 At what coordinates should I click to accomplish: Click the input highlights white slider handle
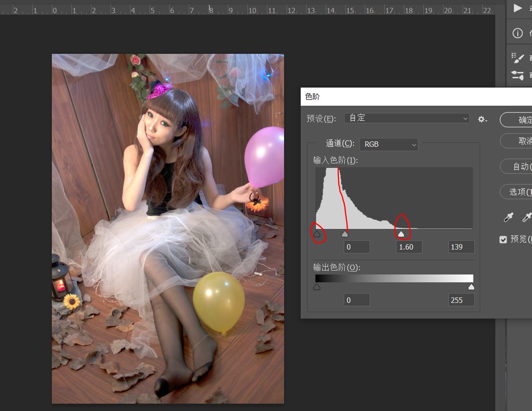coord(401,234)
